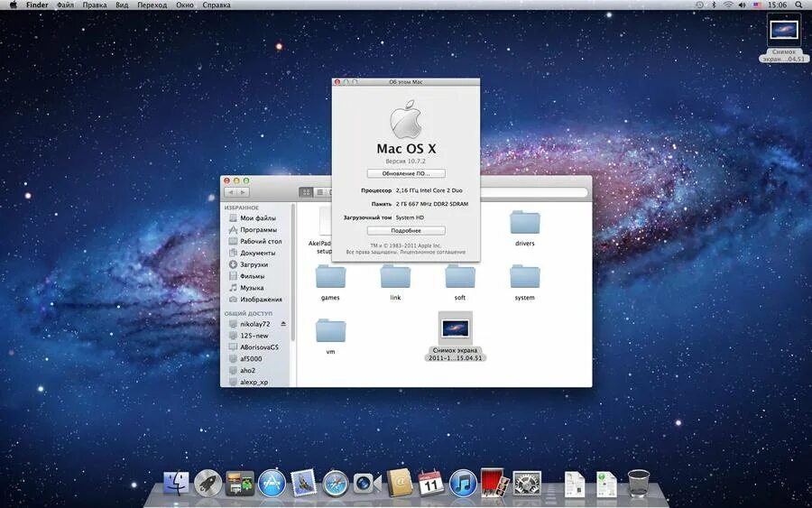Open iCal calendar showing 11

pyautogui.click(x=431, y=484)
